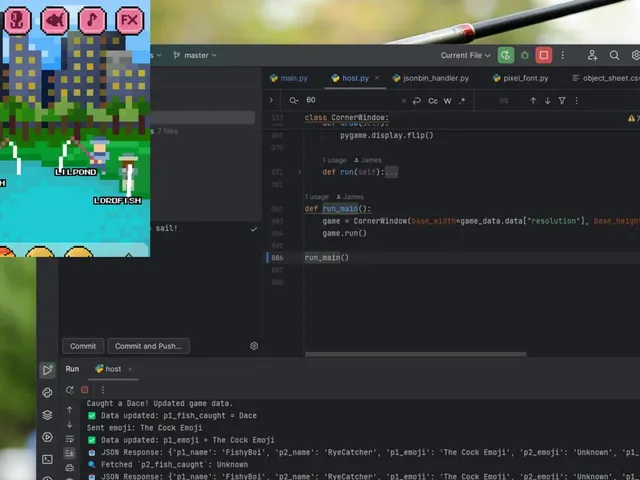The height and width of the screenshot is (480, 640).
Task: Open the fish collection button in game
Action: click(54, 20)
